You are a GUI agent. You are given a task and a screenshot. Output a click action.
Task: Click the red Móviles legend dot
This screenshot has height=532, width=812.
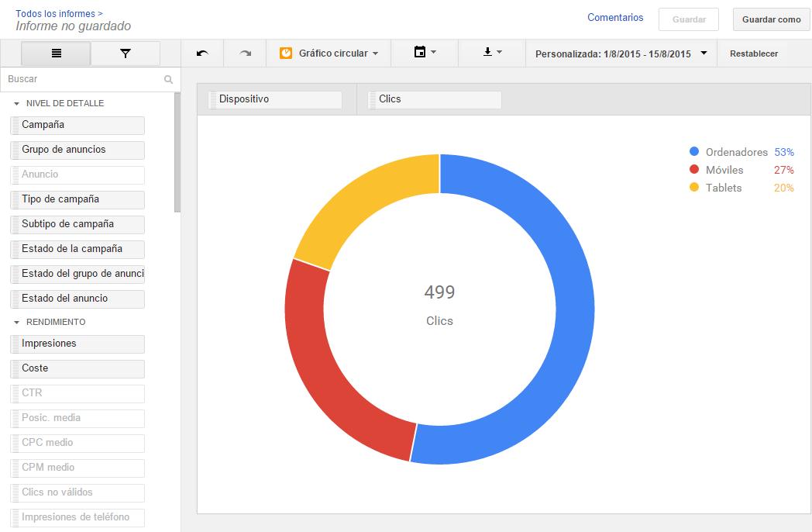click(694, 170)
